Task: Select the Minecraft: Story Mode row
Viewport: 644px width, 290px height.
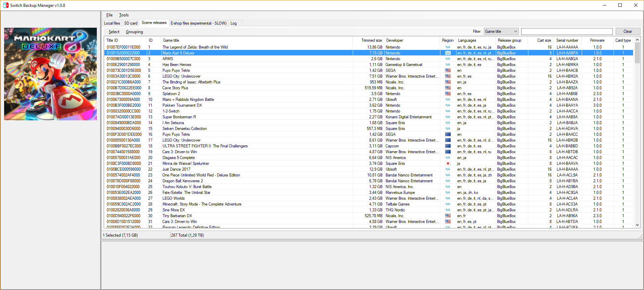Action: pos(369,204)
